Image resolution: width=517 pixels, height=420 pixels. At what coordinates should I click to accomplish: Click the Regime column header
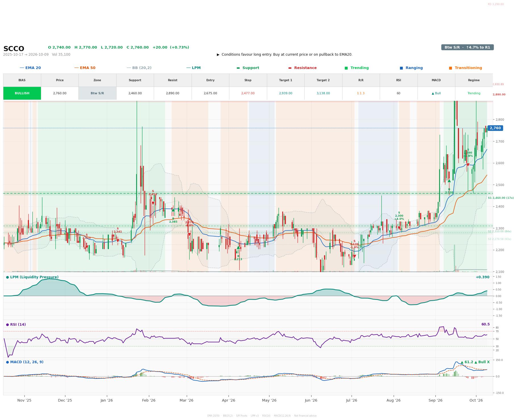point(474,80)
